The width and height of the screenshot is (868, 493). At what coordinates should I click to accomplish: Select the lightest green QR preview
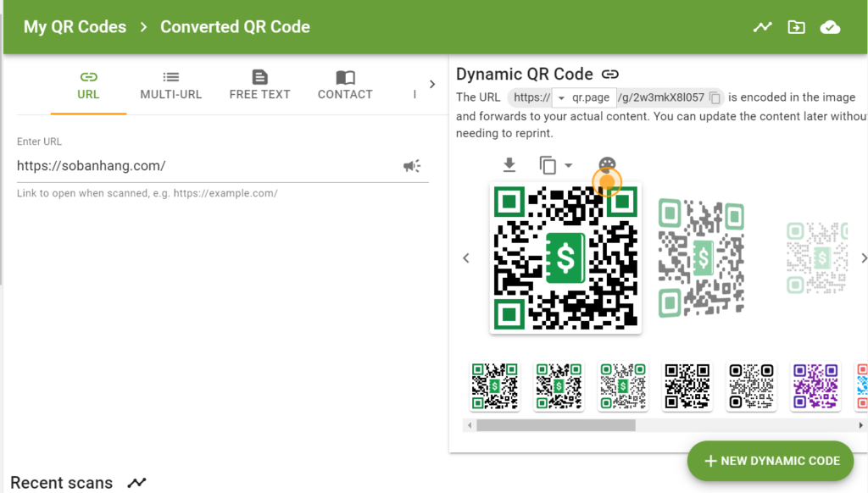(817, 258)
